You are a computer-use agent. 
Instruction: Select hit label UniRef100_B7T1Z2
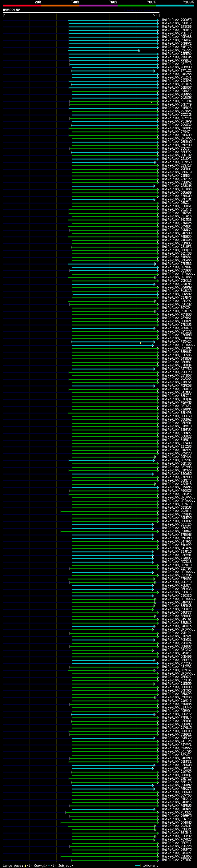(177, 71)
